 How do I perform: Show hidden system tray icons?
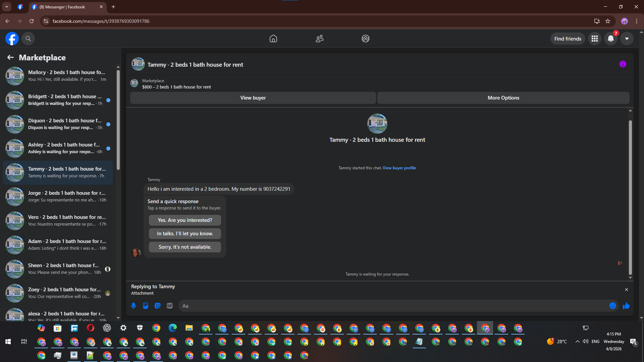(x=577, y=342)
